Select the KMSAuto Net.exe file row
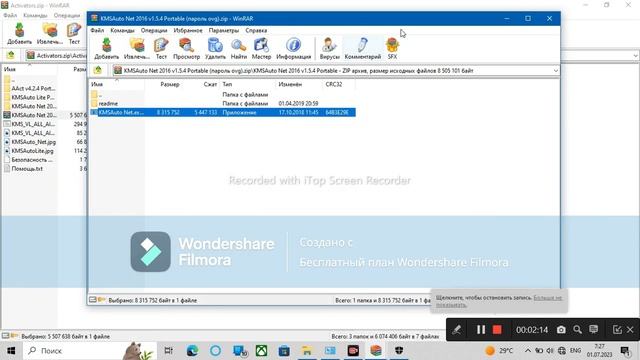 click(x=222, y=112)
